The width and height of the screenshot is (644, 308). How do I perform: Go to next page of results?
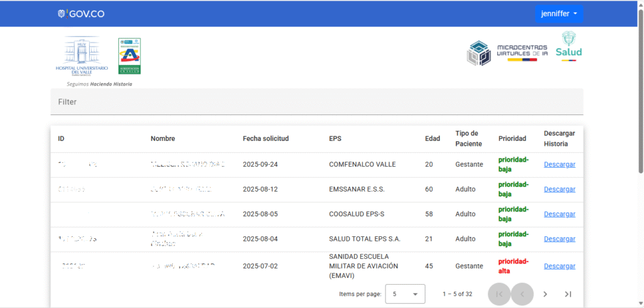(545, 294)
